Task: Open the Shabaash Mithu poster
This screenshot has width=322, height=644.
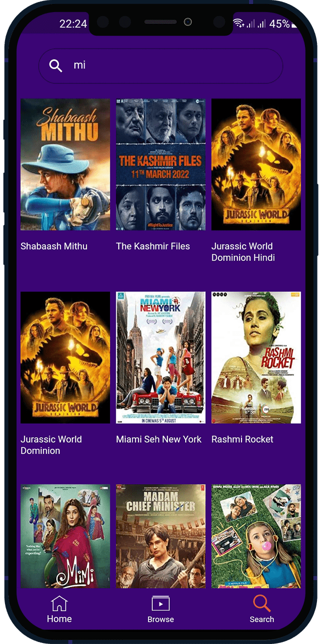Action: tap(65, 165)
